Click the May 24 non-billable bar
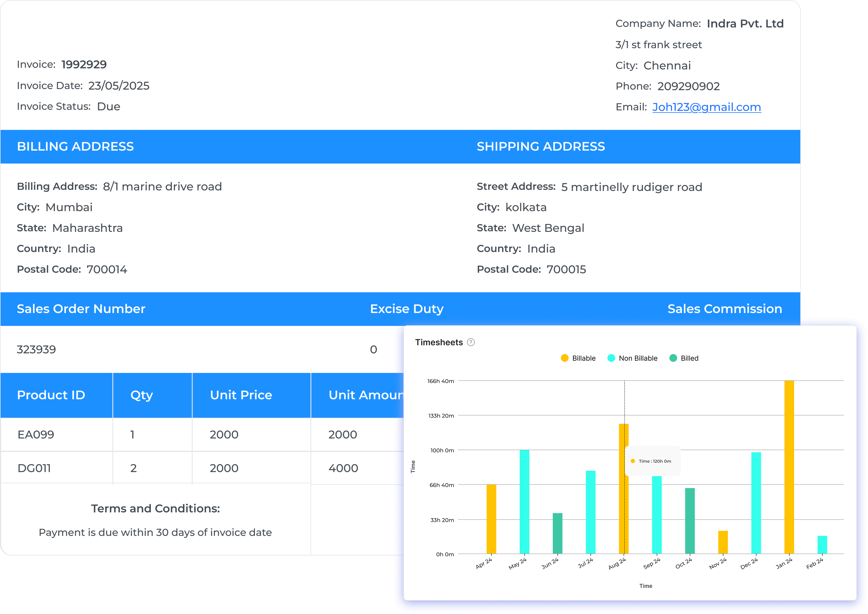Screen dimensions: 868x614 [x=524, y=502]
